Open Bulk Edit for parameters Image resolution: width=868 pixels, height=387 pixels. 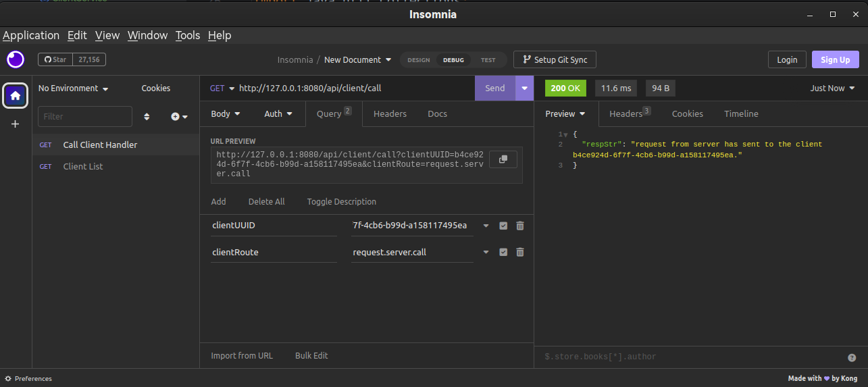[x=311, y=355]
